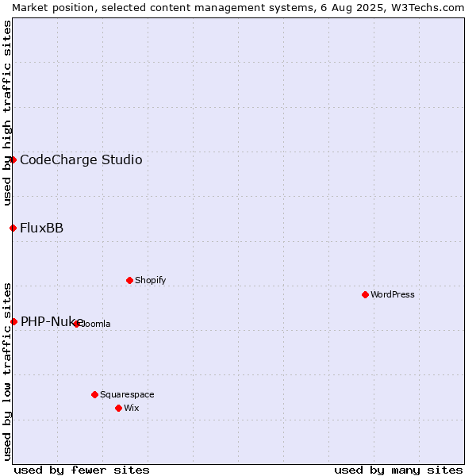
Task: Click the WordPress data point
Action: click(365, 294)
